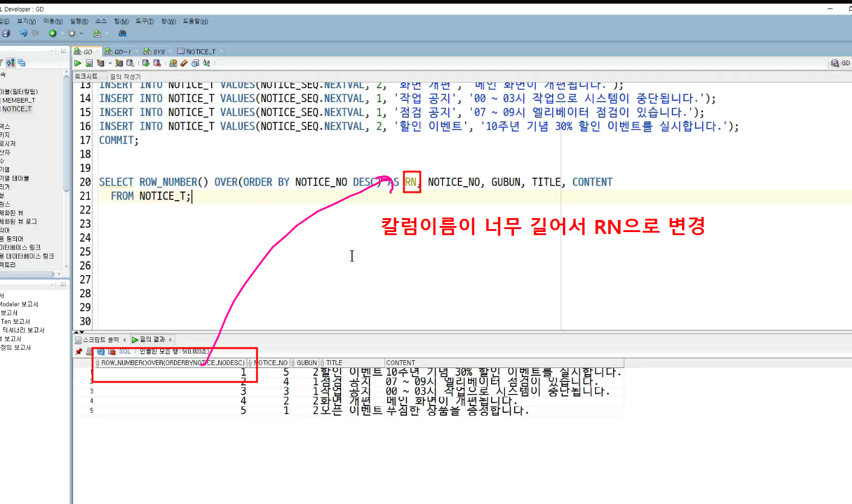Open the 실행(R) menu
The image size is (852, 504).
(79, 21)
